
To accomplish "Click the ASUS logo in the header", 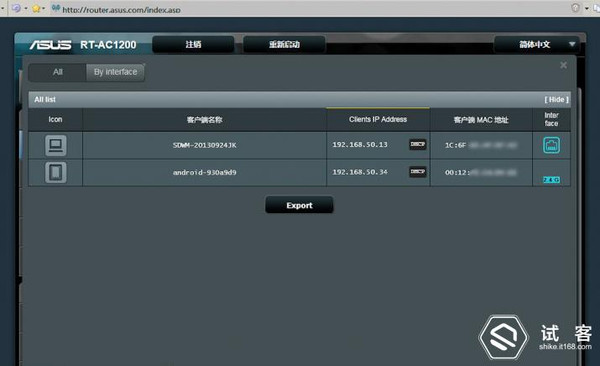I will pos(50,45).
